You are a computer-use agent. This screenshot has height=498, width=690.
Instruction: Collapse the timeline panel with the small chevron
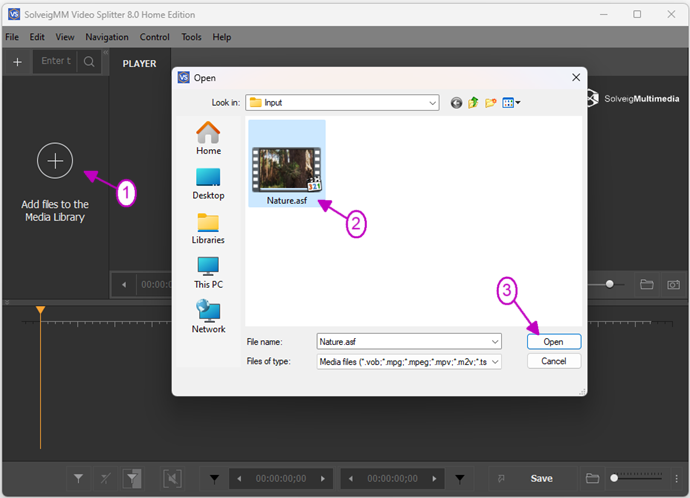coord(7,303)
